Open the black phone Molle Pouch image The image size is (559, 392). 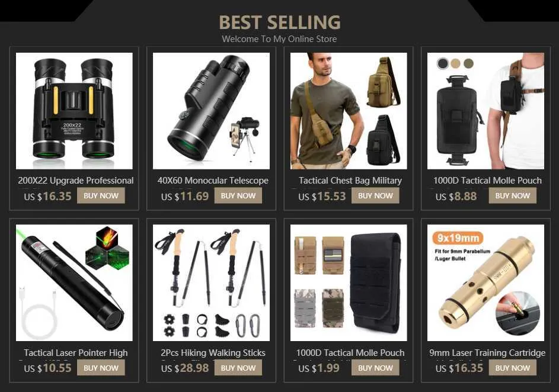[x=349, y=282]
